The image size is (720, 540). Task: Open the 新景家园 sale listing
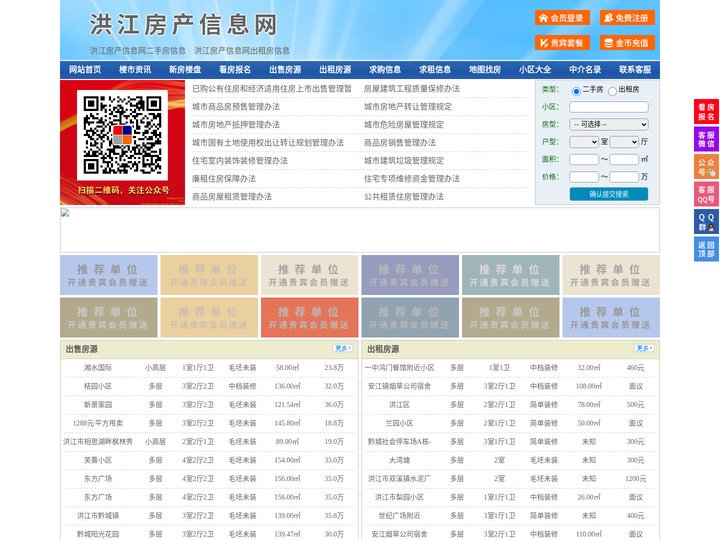point(98,405)
